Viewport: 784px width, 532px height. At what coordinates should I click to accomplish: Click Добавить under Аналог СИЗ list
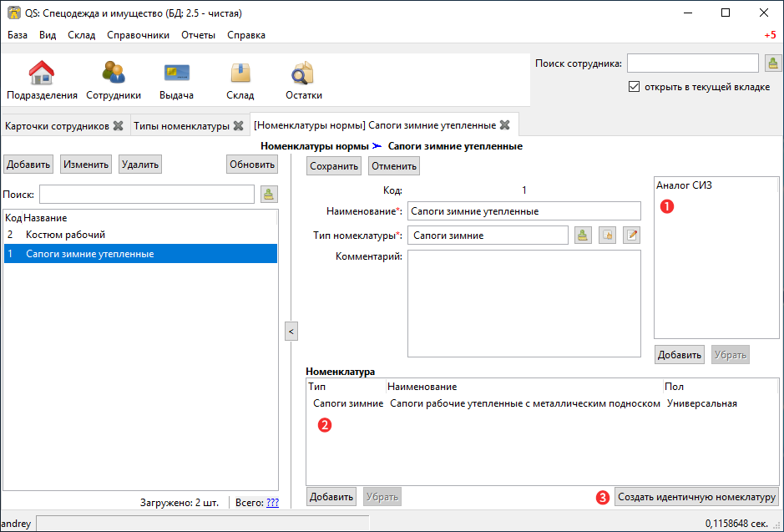pos(680,354)
